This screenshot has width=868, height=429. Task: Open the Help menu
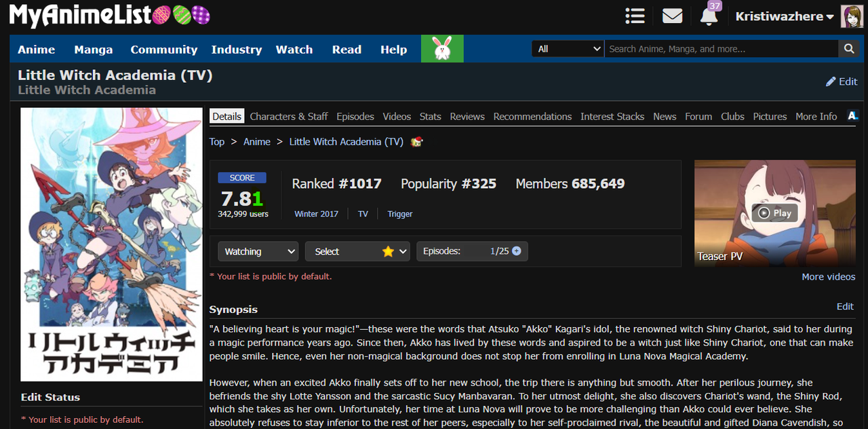(394, 50)
